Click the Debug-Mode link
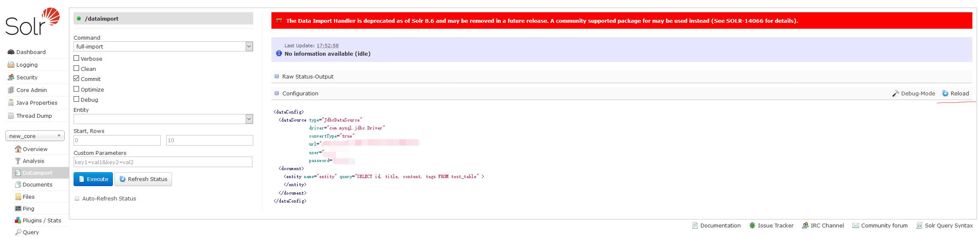Screen dimensions: 980x238 (x=918, y=93)
